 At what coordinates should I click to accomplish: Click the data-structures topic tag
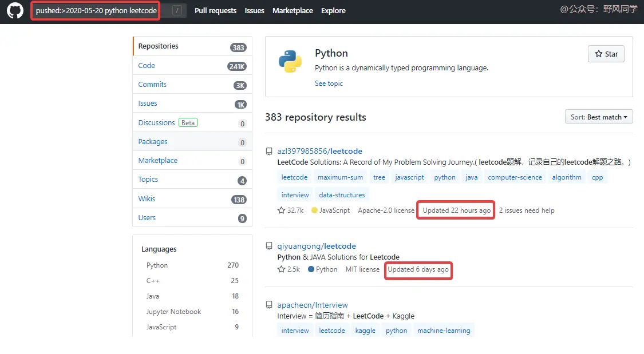[342, 195]
